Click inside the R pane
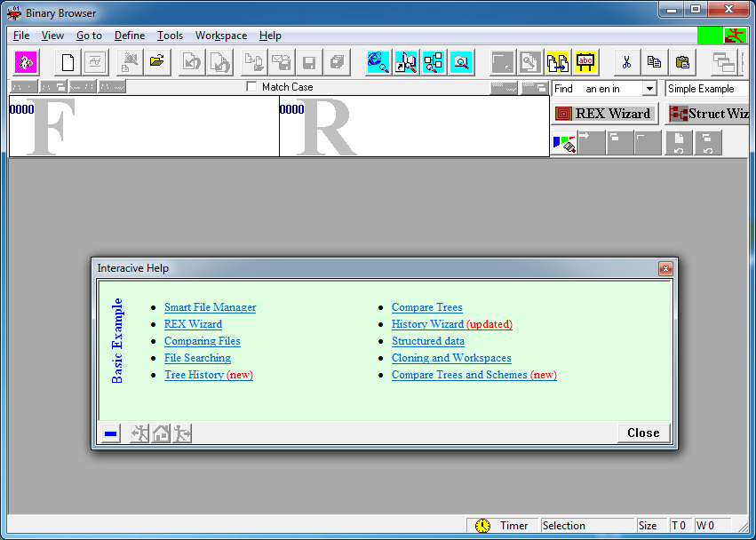Image resolution: width=756 pixels, height=540 pixels. point(415,126)
